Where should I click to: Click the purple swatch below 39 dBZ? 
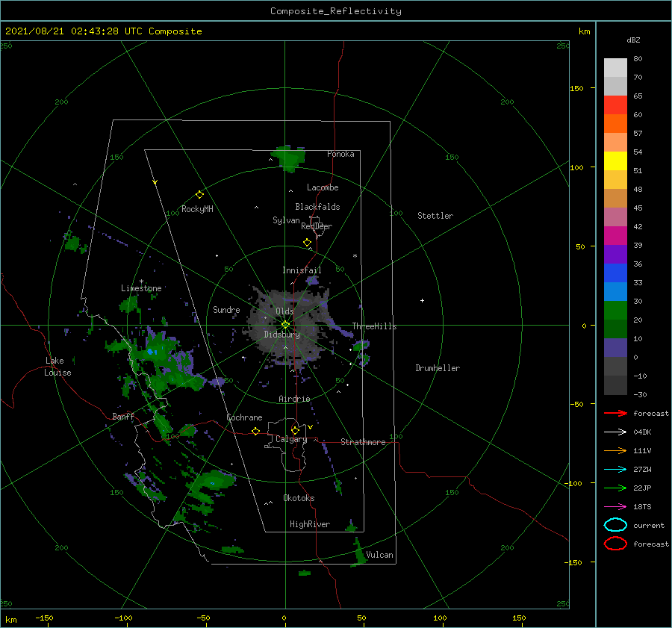tap(615, 254)
